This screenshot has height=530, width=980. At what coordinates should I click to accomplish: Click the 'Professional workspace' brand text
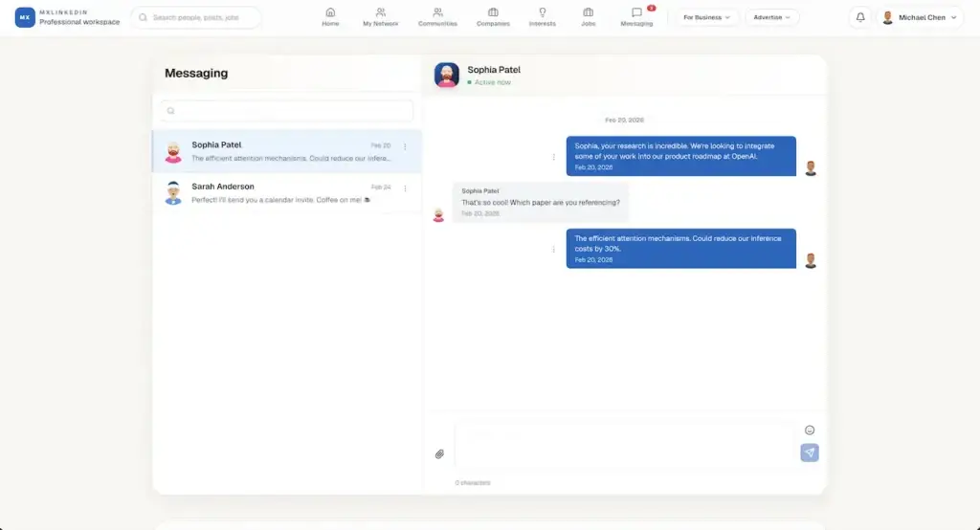point(79,22)
